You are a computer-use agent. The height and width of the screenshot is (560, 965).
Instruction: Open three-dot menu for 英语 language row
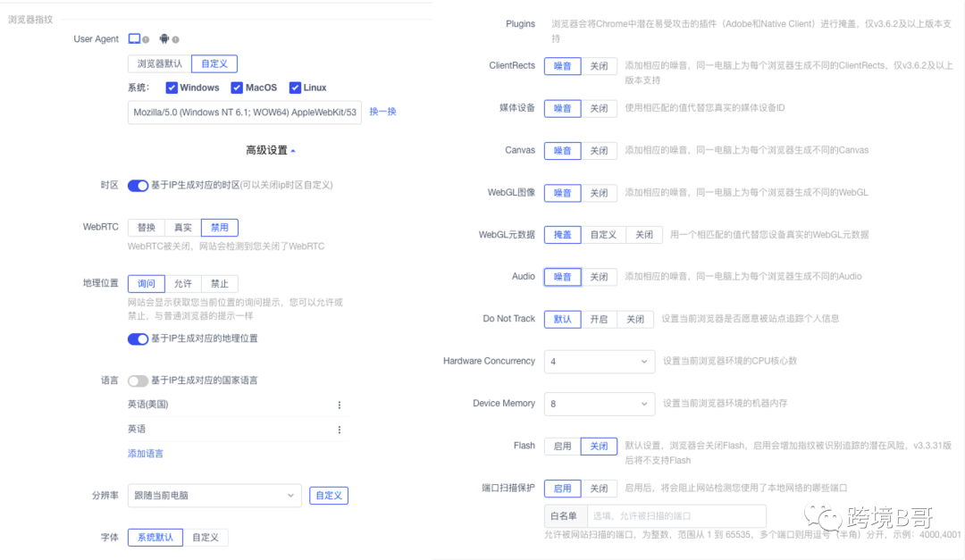pos(340,430)
